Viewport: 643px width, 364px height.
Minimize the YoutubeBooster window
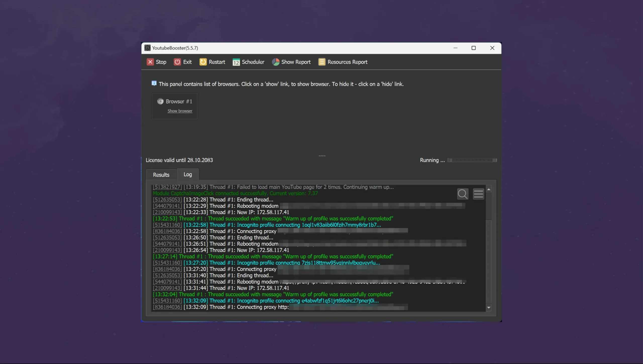(455, 48)
